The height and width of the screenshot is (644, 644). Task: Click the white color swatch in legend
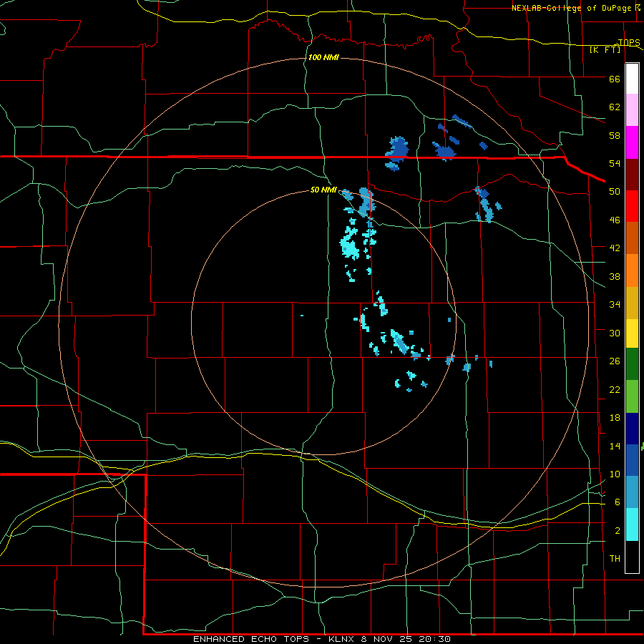tap(632, 79)
